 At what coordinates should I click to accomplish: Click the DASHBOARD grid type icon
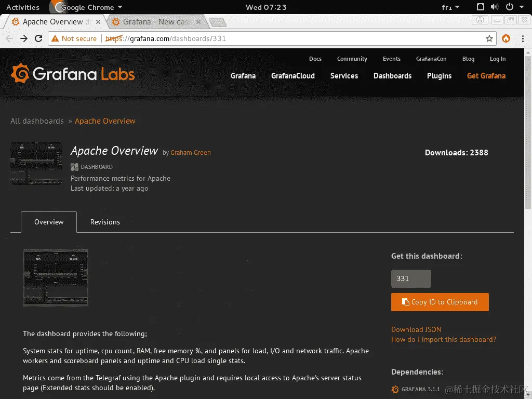pos(74,167)
